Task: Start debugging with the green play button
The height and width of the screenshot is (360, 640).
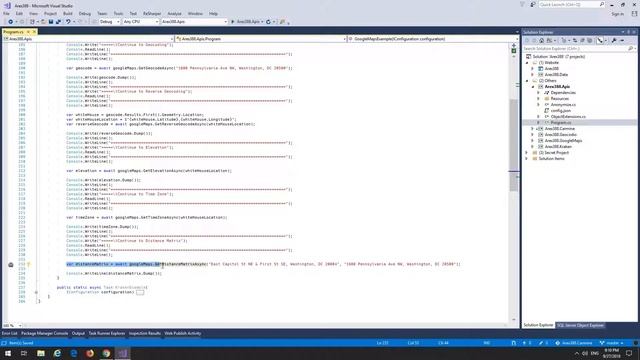Action: point(233,22)
